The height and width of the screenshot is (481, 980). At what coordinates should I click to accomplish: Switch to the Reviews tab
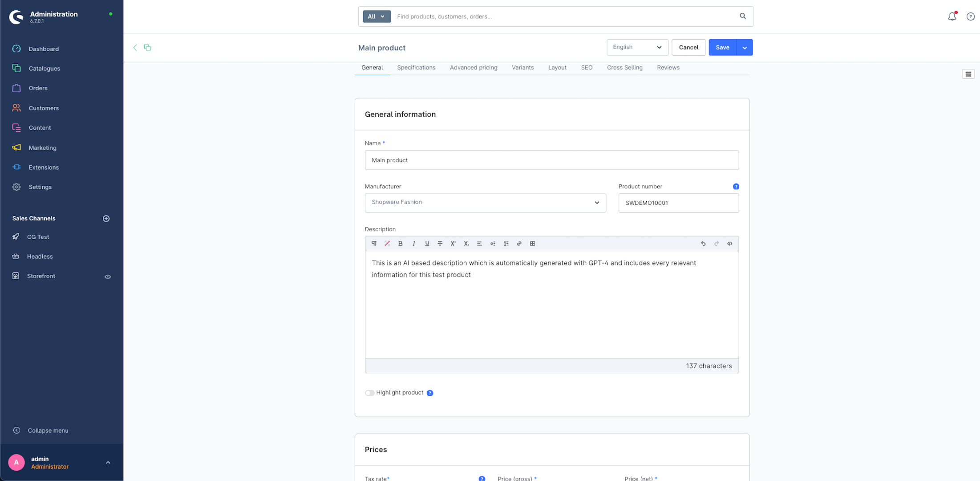coord(668,68)
